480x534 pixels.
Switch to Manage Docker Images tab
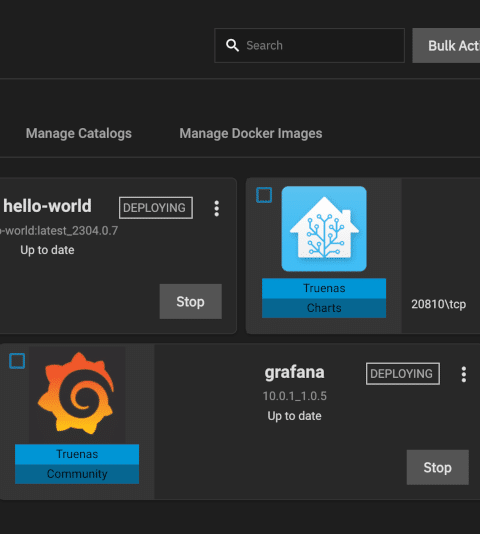click(251, 133)
